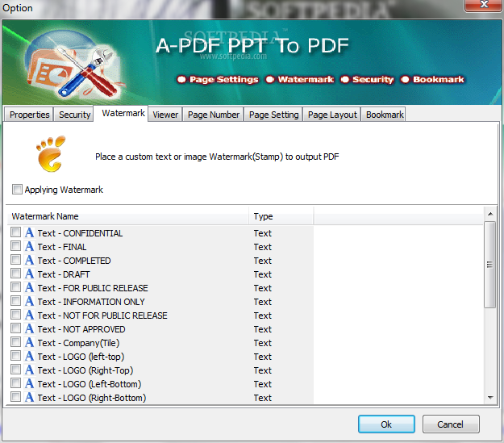The image size is (504, 443).
Task: Click the PowerPoint tools logo in banner
Action: 74,65
